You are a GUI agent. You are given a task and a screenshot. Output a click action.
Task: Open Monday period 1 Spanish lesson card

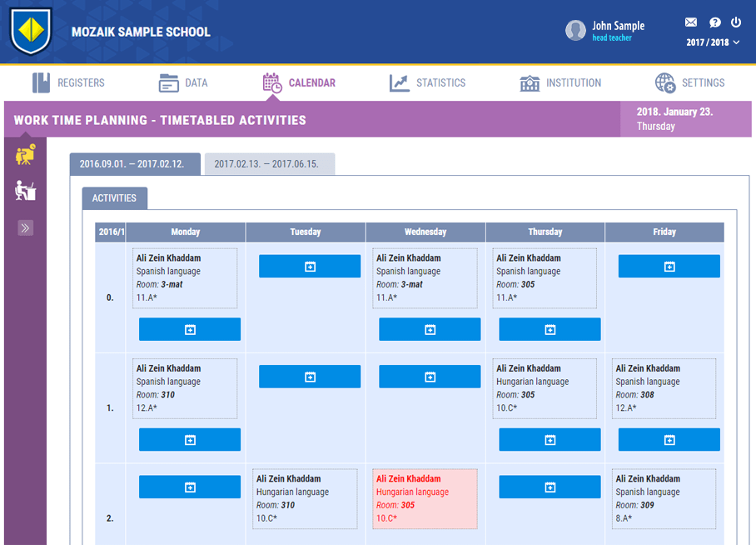[x=185, y=388]
